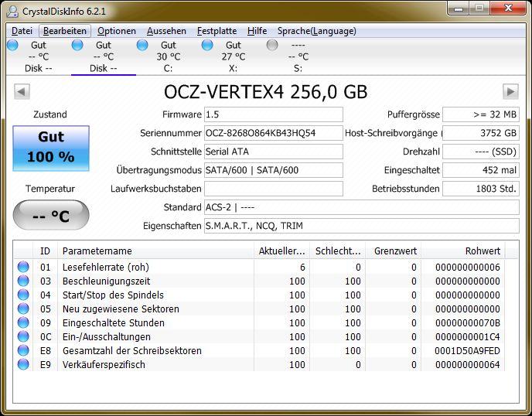Click the gray S: drive status orb
The width and height of the screenshot is (532, 416).
click(272, 45)
